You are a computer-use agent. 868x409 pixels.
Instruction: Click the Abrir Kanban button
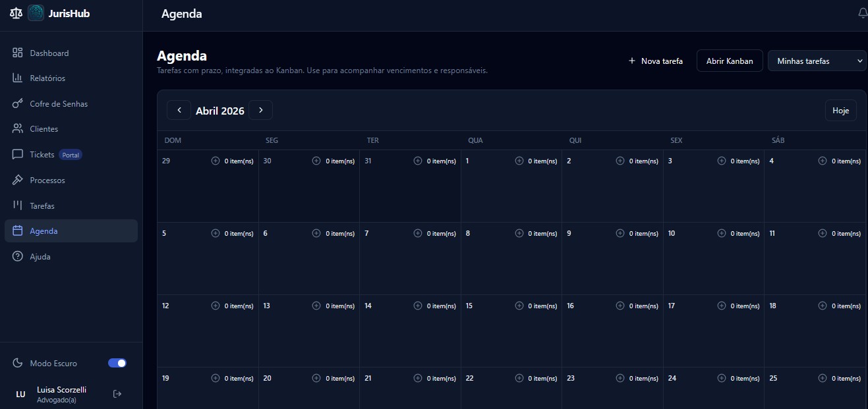(x=730, y=61)
